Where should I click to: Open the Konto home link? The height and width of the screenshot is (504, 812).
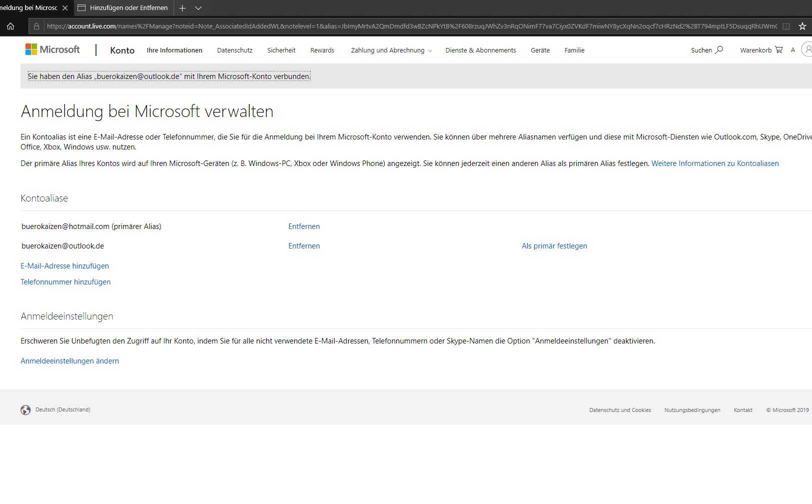(x=122, y=50)
